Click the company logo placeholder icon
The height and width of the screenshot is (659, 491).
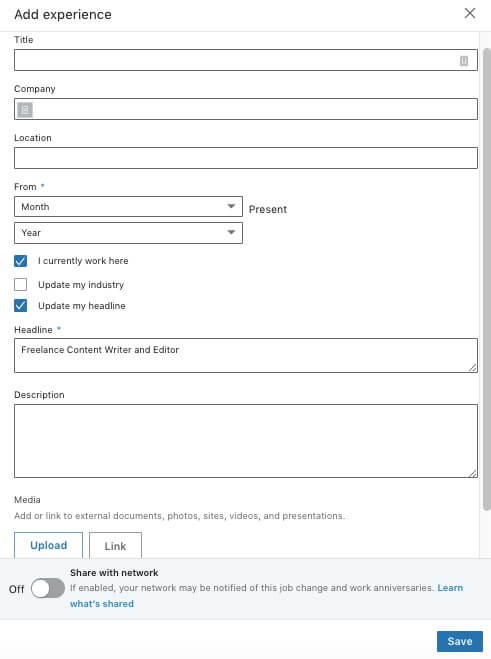[25, 110]
